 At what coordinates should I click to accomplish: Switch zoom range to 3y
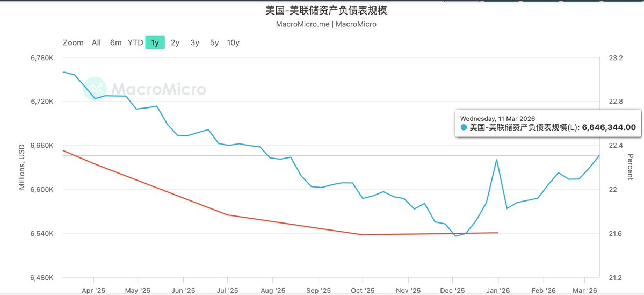pyautogui.click(x=194, y=43)
